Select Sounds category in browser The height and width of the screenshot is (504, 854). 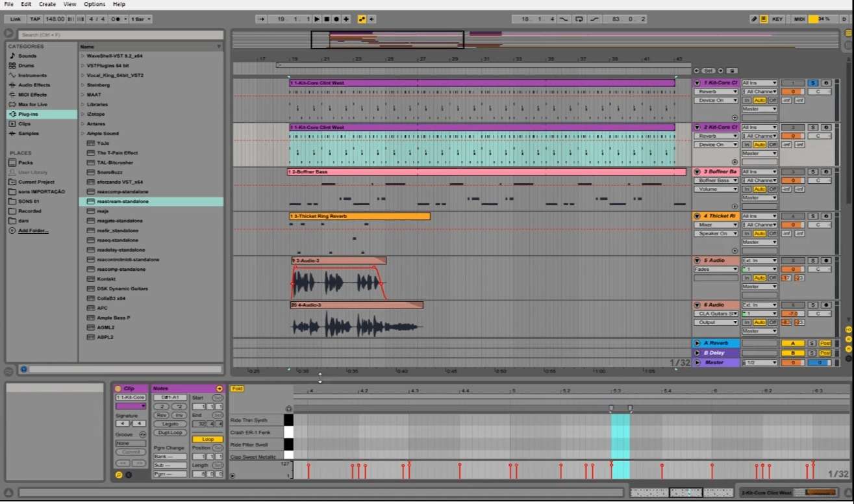click(x=27, y=56)
